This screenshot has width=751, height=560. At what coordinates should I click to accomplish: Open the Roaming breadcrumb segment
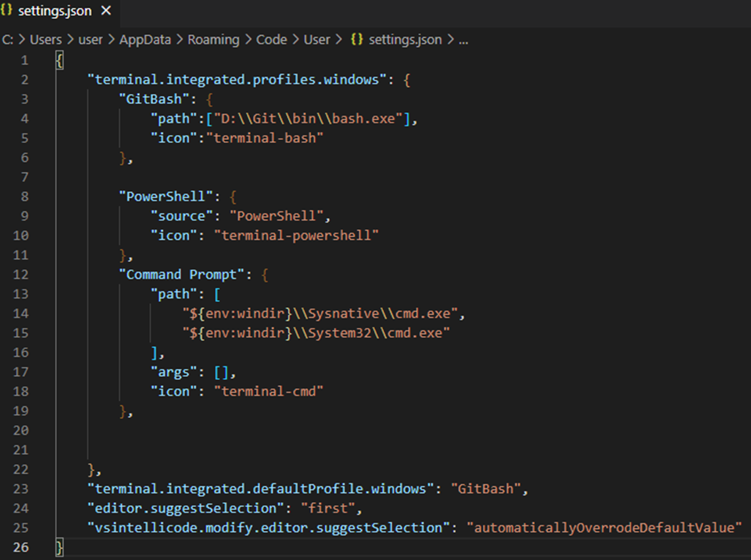pyautogui.click(x=213, y=40)
